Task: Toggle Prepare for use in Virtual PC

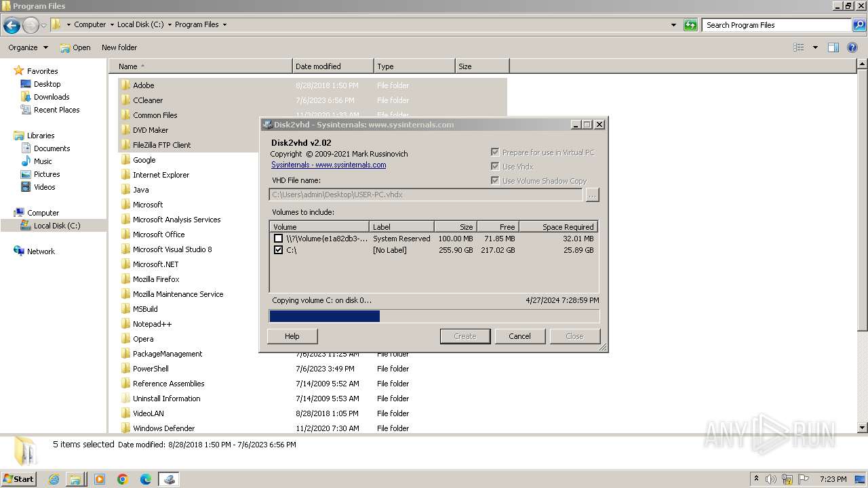Action: [x=495, y=152]
